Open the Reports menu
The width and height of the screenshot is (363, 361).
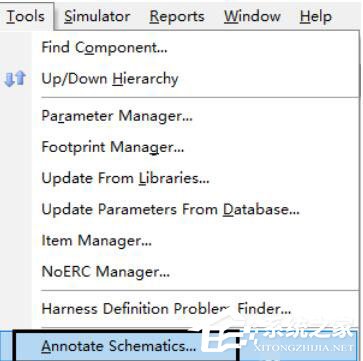[x=177, y=16]
